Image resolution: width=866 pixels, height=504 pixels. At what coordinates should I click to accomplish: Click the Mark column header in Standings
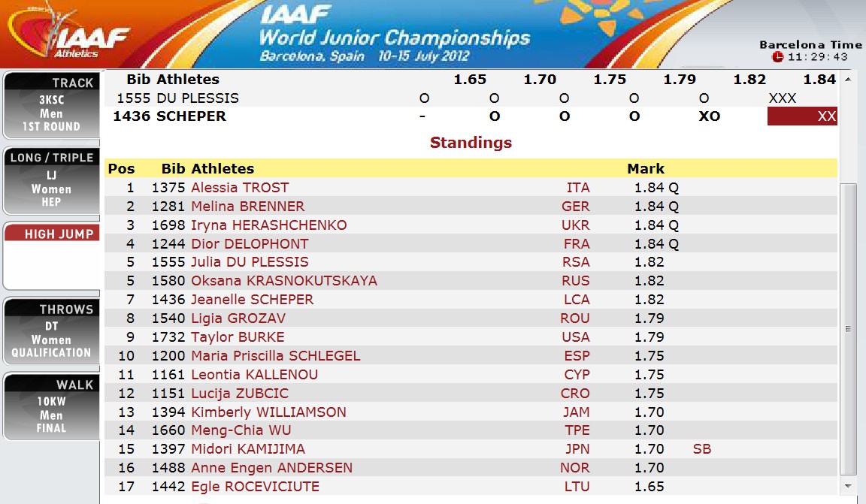[646, 169]
